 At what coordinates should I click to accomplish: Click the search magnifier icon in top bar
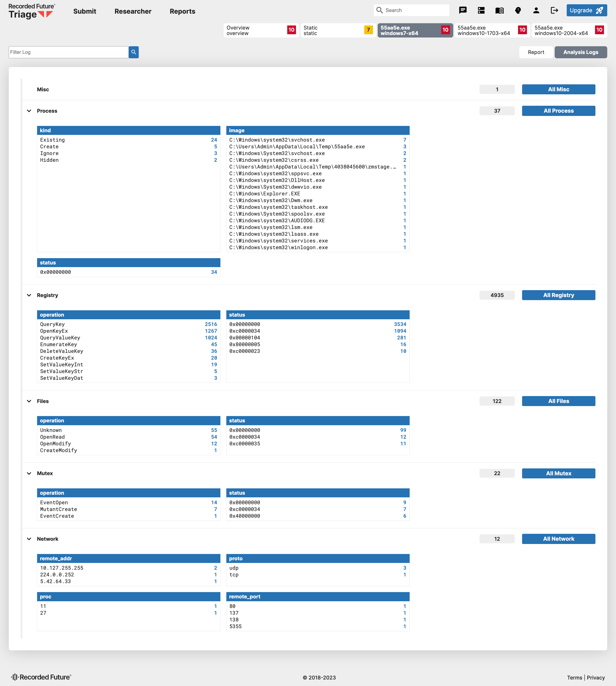(379, 10)
